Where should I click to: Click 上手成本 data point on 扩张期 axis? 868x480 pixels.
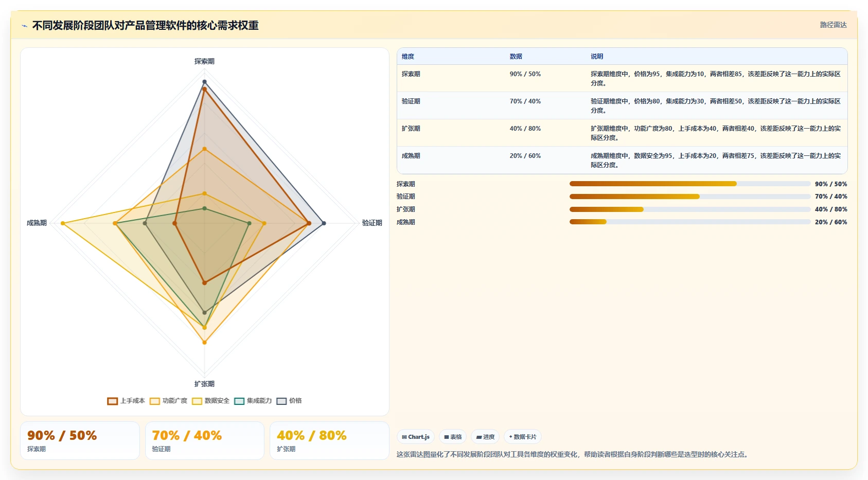click(204, 282)
